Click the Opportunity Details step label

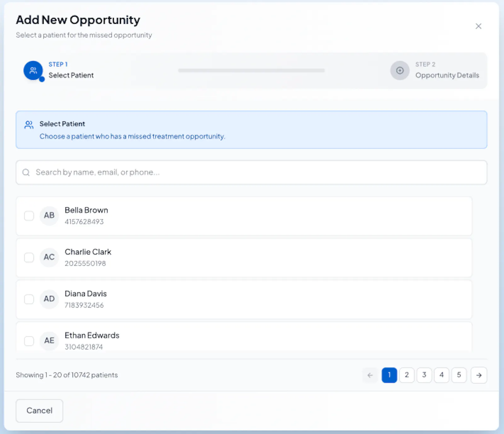point(447,75)
